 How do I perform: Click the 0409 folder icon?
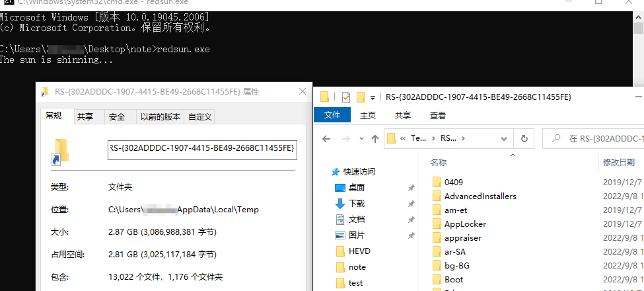coord(437,182)
